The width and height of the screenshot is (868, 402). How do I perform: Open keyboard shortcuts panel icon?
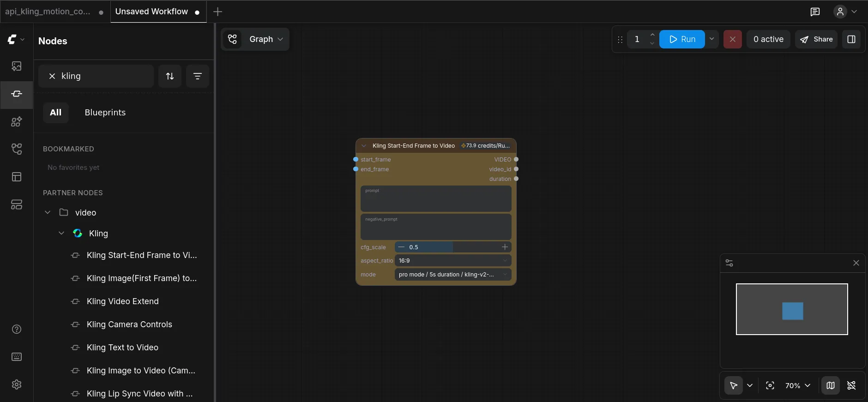point(17,357)
